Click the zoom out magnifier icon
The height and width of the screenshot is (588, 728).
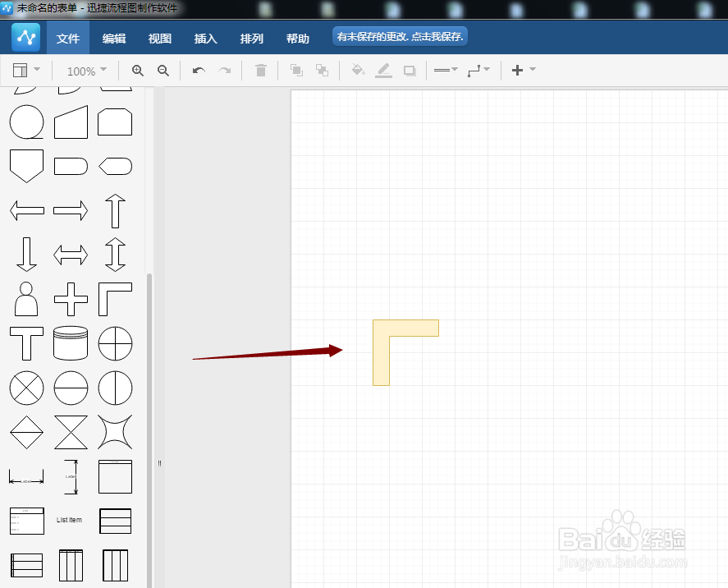(x=163, y=70)
